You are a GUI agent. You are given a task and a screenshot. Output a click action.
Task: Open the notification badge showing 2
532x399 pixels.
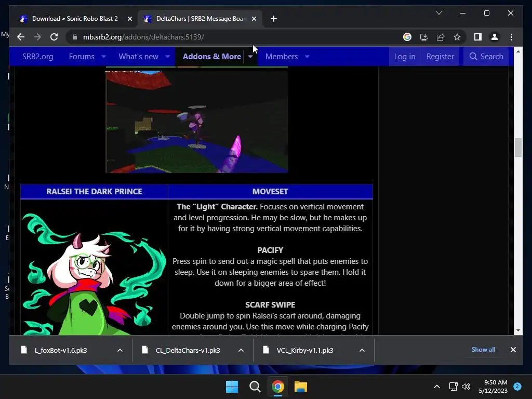click(517, 387)
